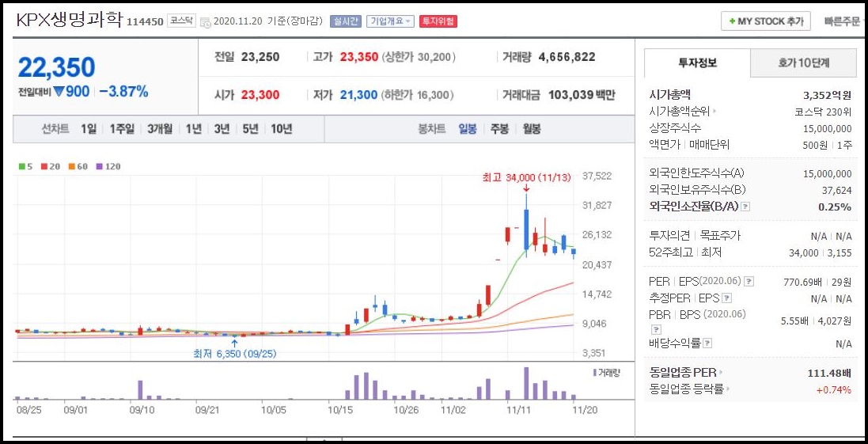
Task: Click the 상장주식수 value 15,000,000
Action: pyautogui.click(x=827, y=128)
